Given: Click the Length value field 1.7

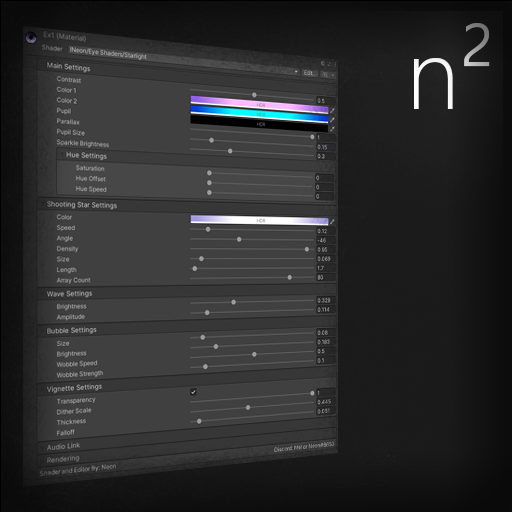Looking at the screenshot, I should pos(326,268).
